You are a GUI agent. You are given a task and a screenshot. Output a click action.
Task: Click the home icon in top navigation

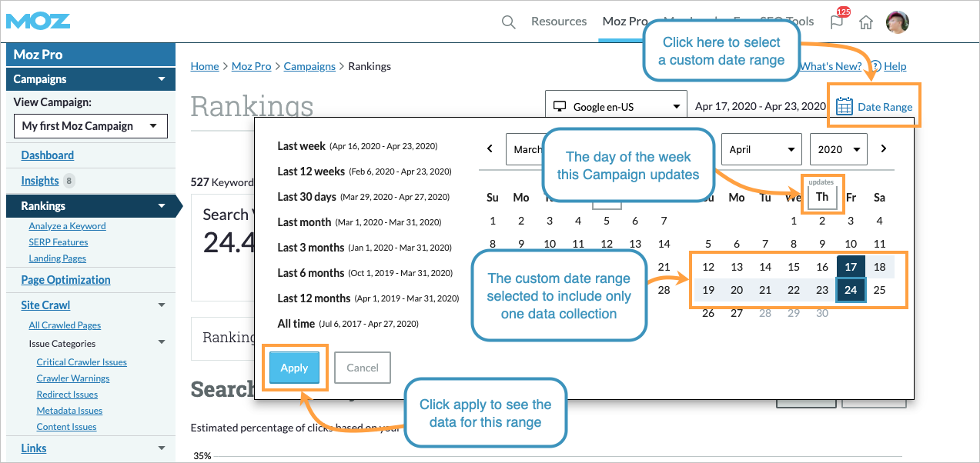tap(865, 22)
